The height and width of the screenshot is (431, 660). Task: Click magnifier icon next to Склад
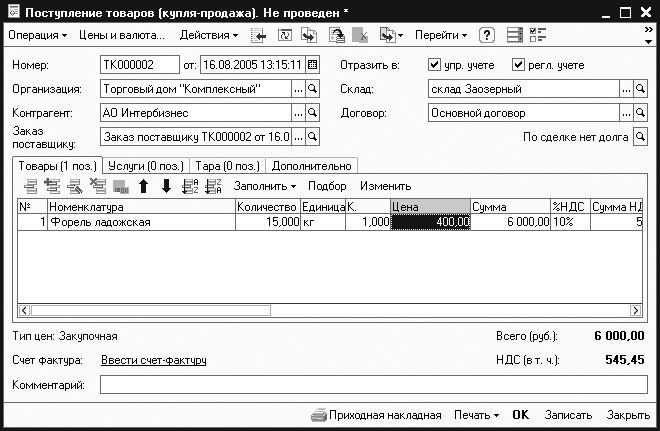640,89
